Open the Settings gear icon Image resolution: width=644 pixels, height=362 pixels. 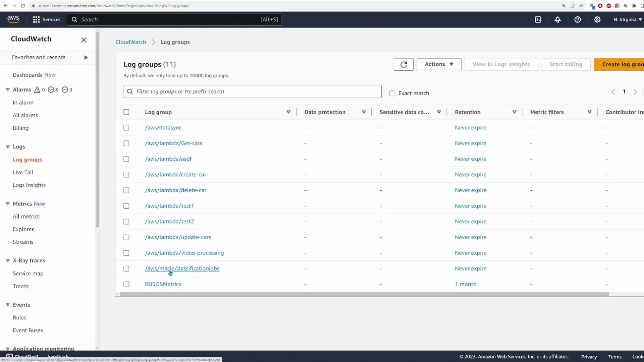pyautogui.click(x=597, y=19)
